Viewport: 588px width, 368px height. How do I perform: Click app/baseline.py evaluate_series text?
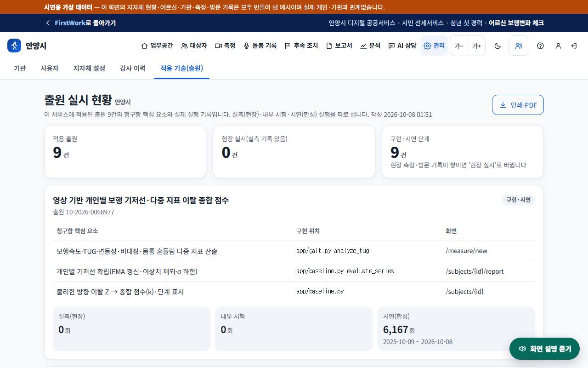[x=345, y=271]
